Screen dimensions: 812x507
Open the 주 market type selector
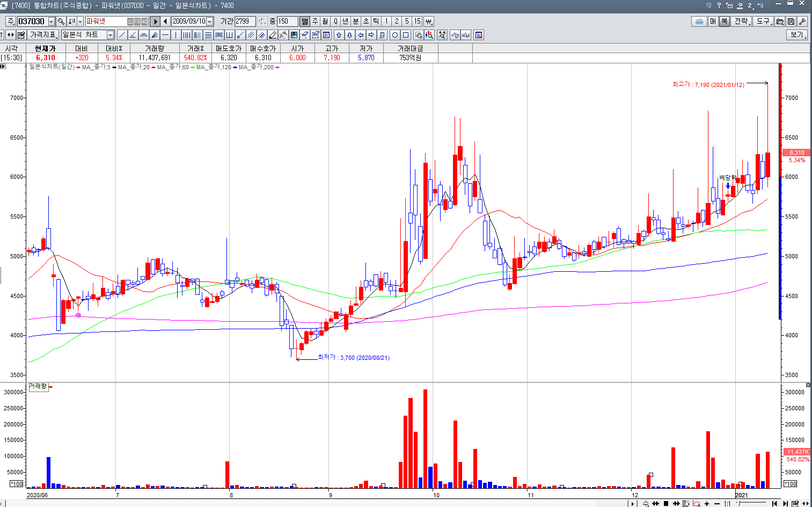click(11, 21)
